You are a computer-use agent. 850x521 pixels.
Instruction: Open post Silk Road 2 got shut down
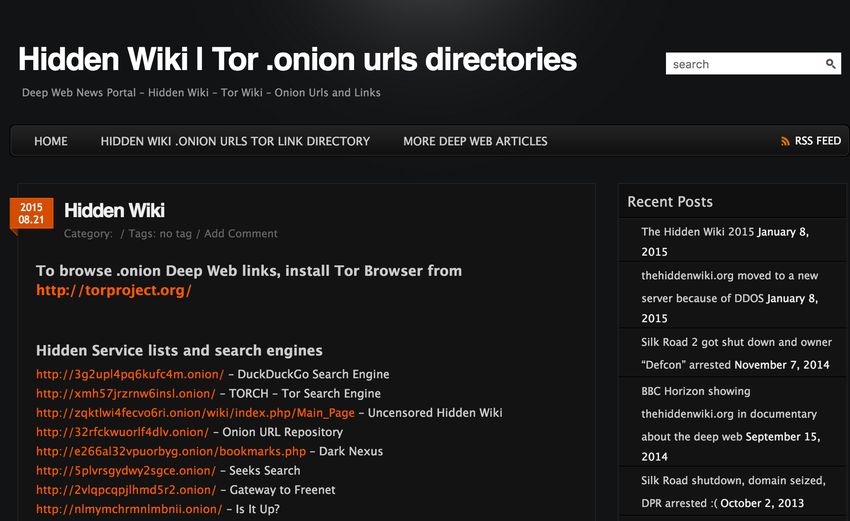pos(736,353)
